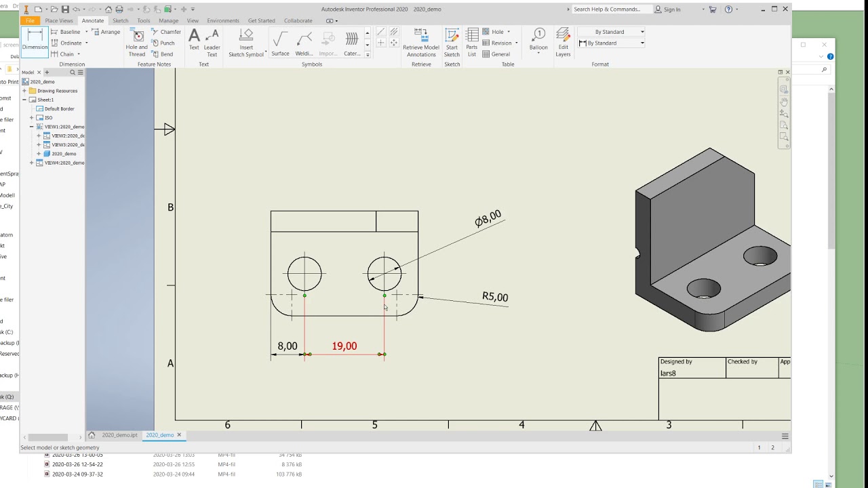
Task: Click the Sign In link
Action: (672, 9)
